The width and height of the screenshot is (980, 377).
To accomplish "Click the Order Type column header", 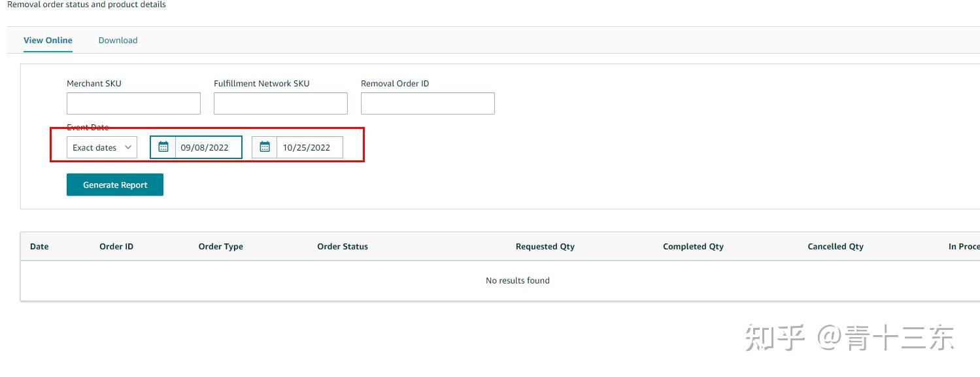I will [x=220, y=247].
